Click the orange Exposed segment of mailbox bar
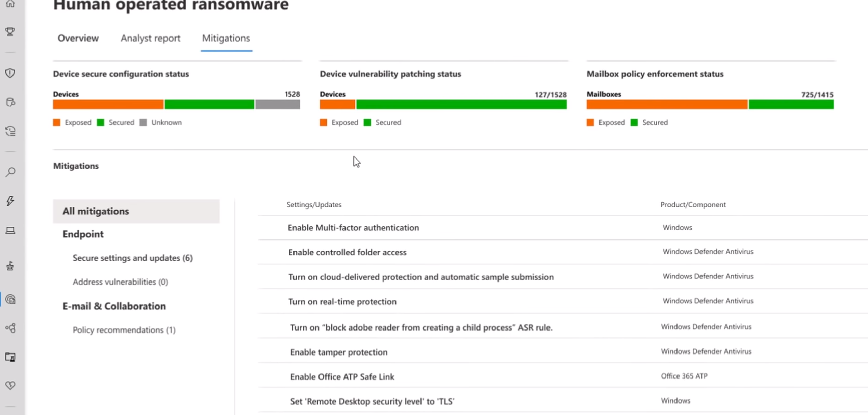The image size is (868, 415). coord(667,105)
